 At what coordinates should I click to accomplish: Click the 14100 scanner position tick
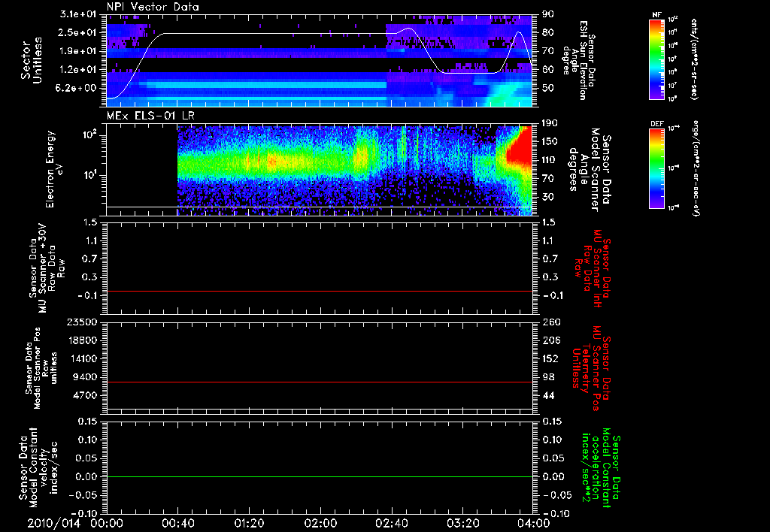[x=83, y=358]
